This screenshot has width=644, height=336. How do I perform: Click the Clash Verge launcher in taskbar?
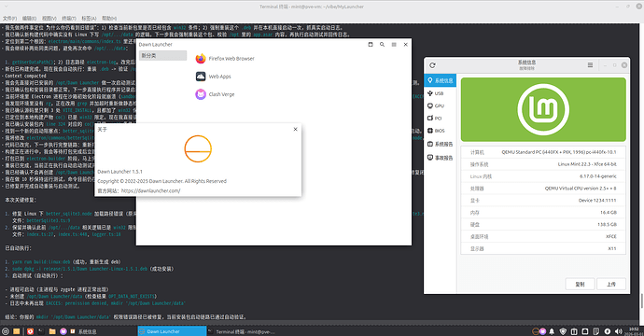63,331
